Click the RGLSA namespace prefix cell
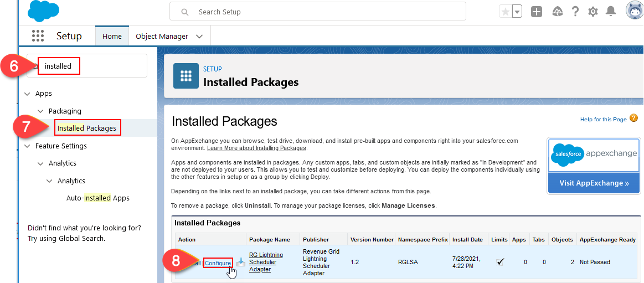This screenshot has width=644, height=283. point(408,262)
